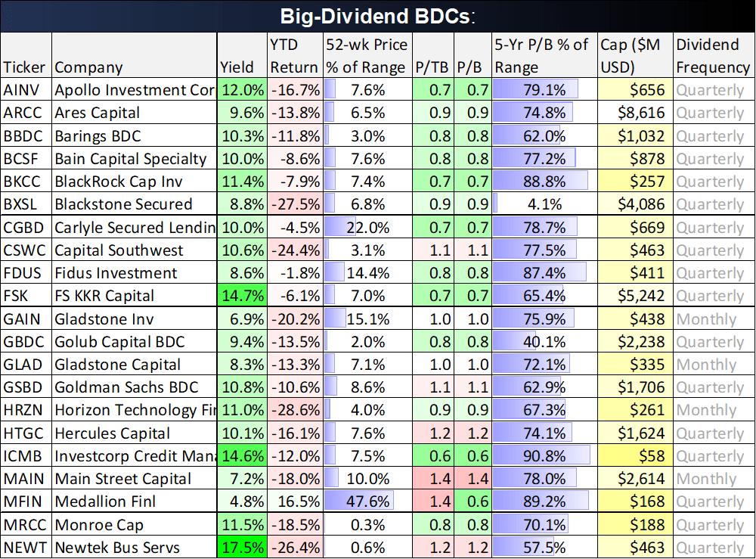Select the $8,616 market cap cell

(x=635, y=113)
